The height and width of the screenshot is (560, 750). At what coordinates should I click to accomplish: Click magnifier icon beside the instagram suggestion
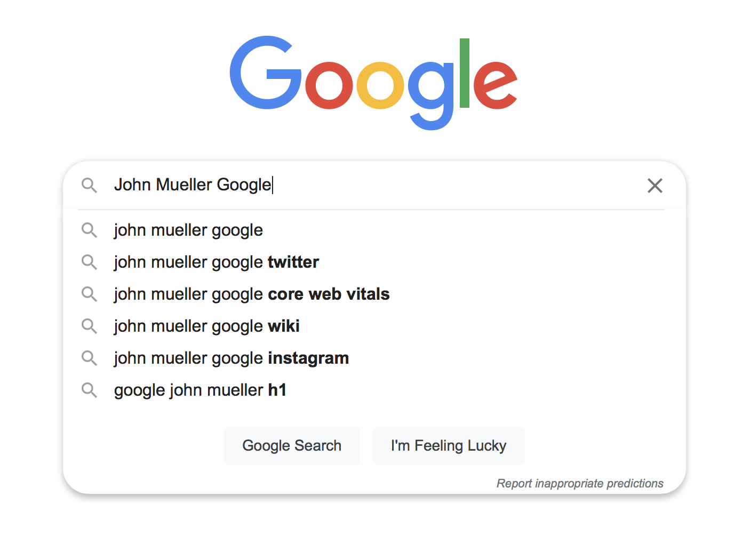click(x=89, y=358)
